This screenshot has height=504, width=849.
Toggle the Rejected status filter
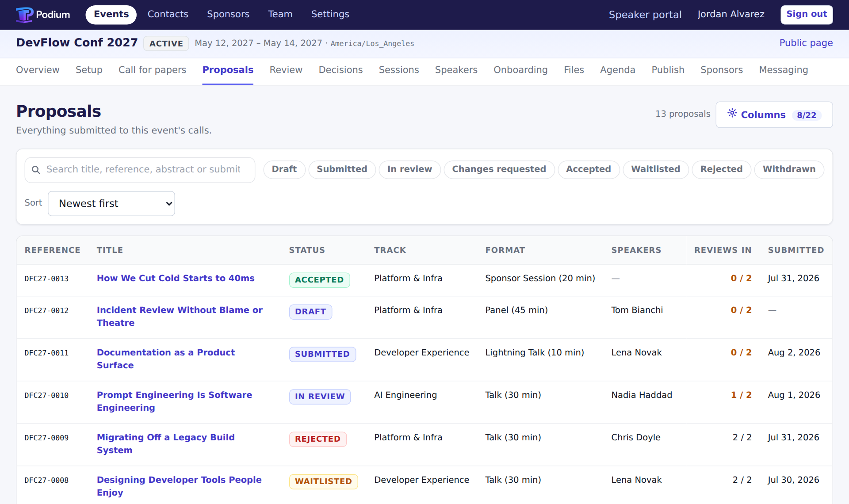point(721,169)
